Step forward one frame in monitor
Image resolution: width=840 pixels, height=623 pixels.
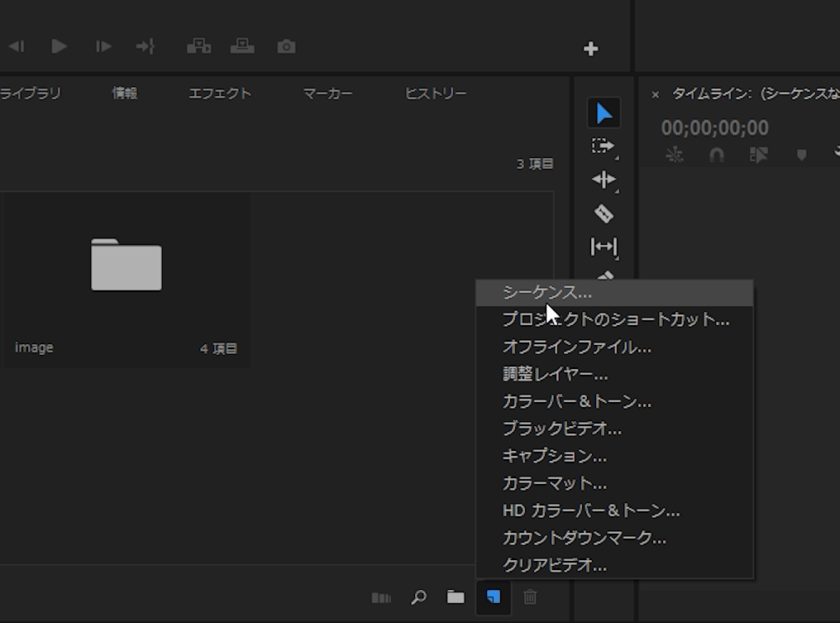pos(103,46)
